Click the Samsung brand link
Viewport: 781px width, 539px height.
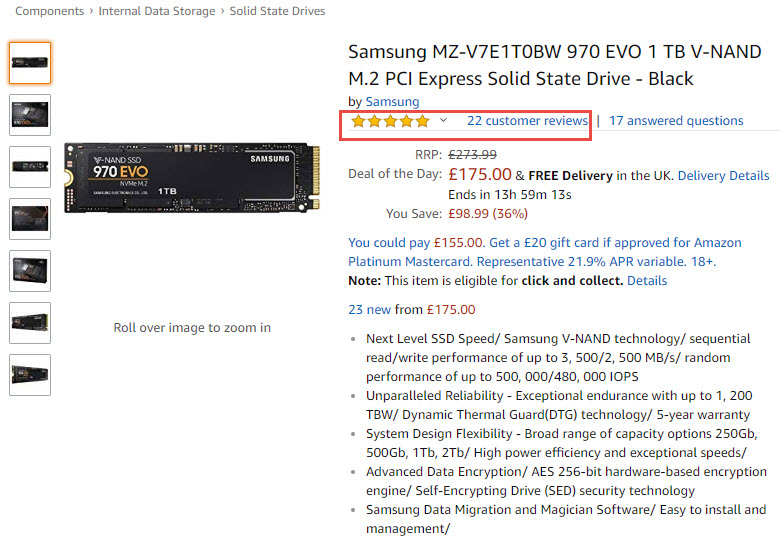392,101
